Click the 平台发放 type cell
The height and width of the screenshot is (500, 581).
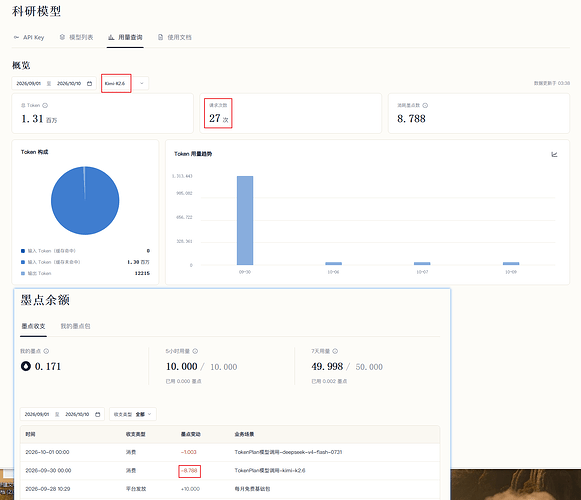pos(136,489)
